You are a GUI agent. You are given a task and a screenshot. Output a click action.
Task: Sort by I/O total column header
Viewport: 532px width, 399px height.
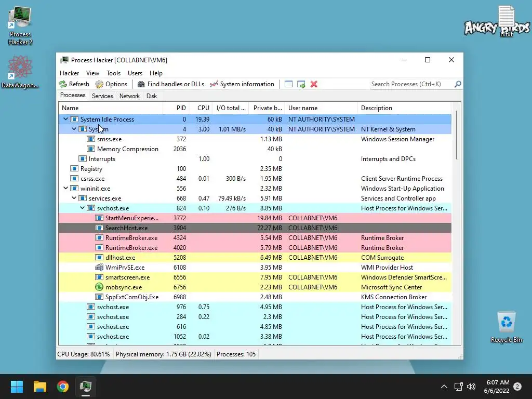(x=230, y=108)
